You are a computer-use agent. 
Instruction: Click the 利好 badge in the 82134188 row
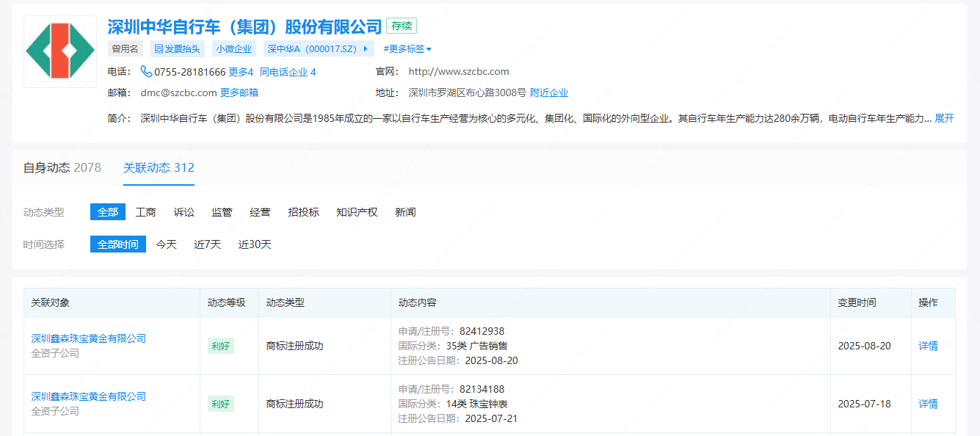pos(221,404)
